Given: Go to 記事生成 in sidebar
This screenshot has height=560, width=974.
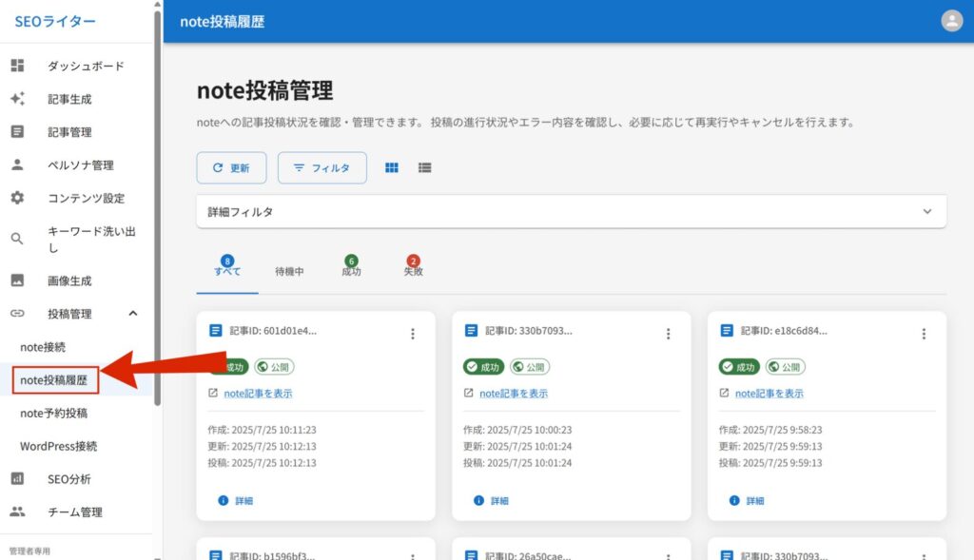Looking at the screenshot, I should click(x=69, y=99).
